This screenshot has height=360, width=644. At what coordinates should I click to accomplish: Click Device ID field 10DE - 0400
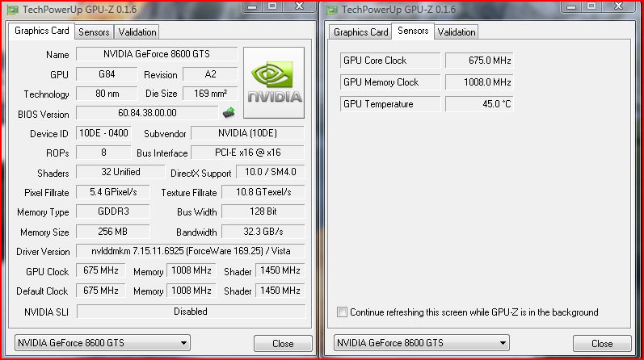pos(103,133)
